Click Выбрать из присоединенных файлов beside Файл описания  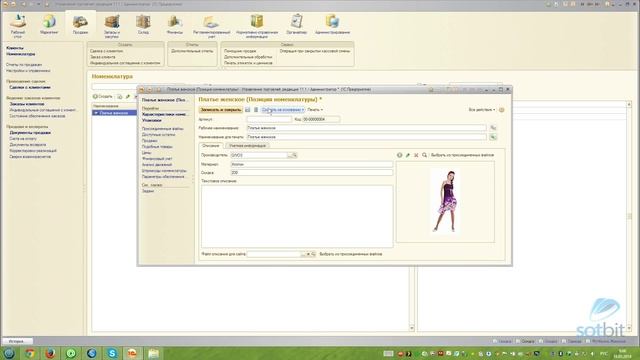(x=351, y=254)
